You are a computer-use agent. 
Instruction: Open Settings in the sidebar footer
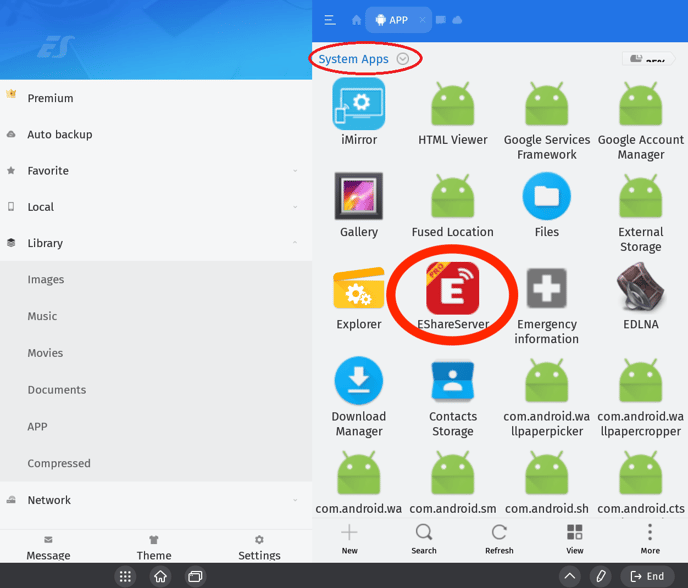259,547
